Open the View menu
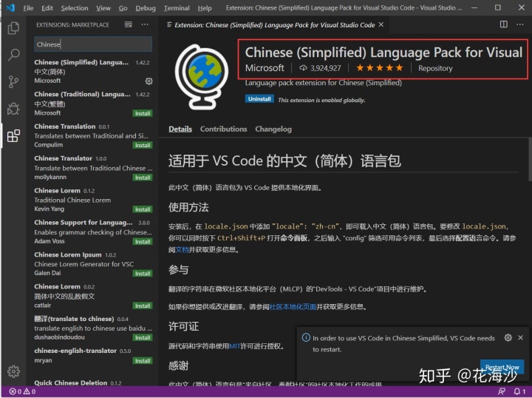The width and height of the screenshot is (532, 398). click(x=103, y=8)
